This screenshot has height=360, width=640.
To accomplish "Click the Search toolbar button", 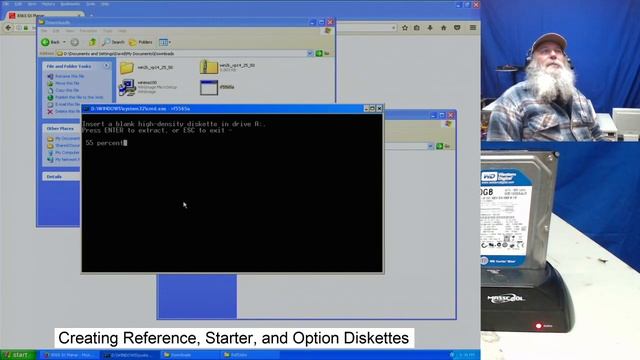I will point(113,42).
